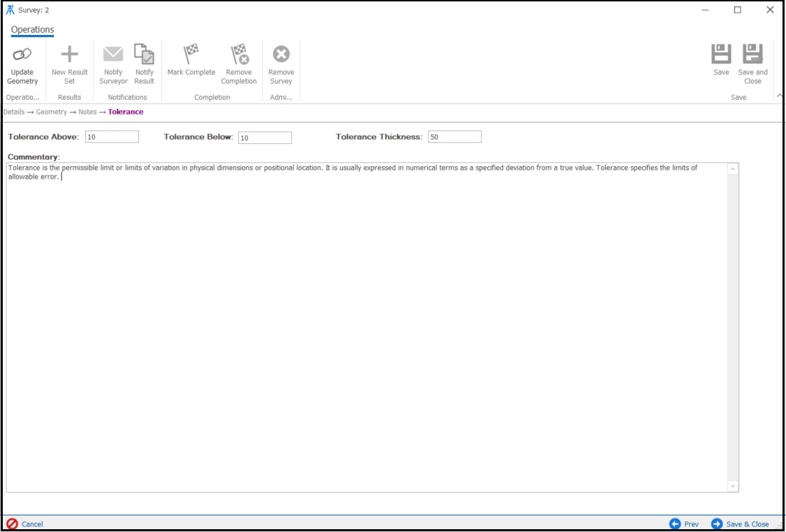
Task: Add a New Result Set
Action: (x=69, y=54)
